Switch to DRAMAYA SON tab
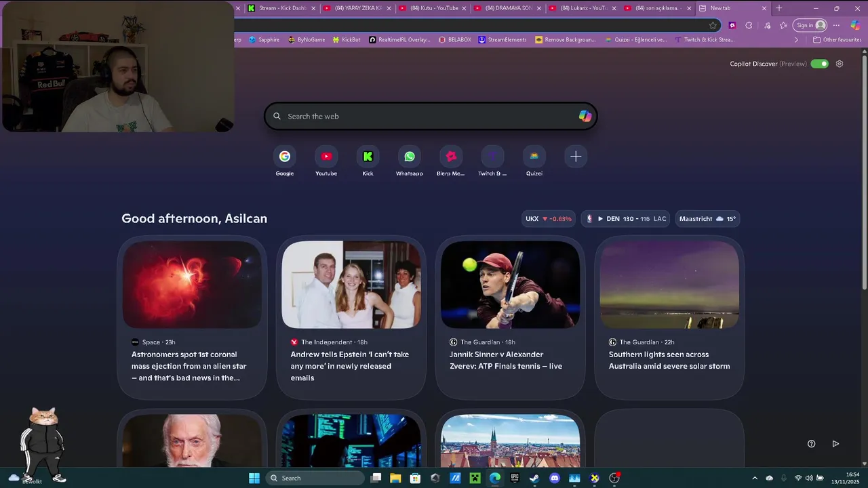The width and height of the screenshot is (868, 488). (508, 8)
